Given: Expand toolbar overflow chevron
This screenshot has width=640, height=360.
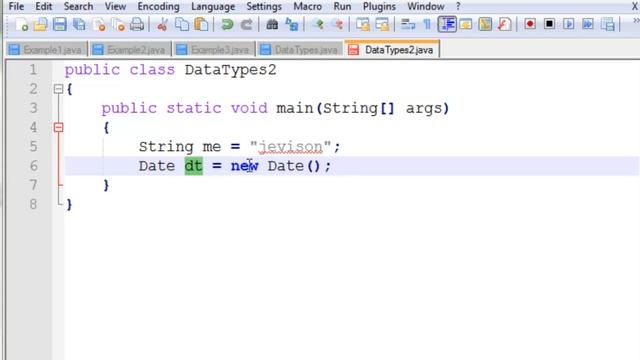Looking at the screenshot, I should click(x=636, y=21).
